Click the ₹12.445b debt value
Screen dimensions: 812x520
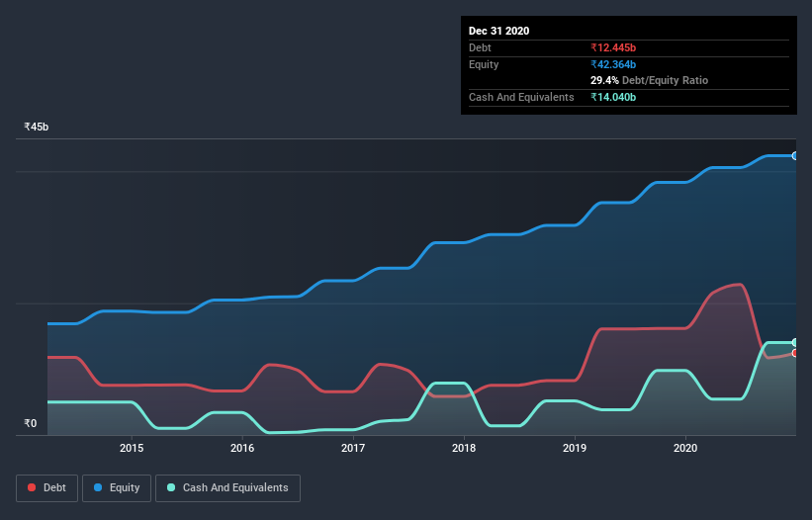[x=613, y=47]
